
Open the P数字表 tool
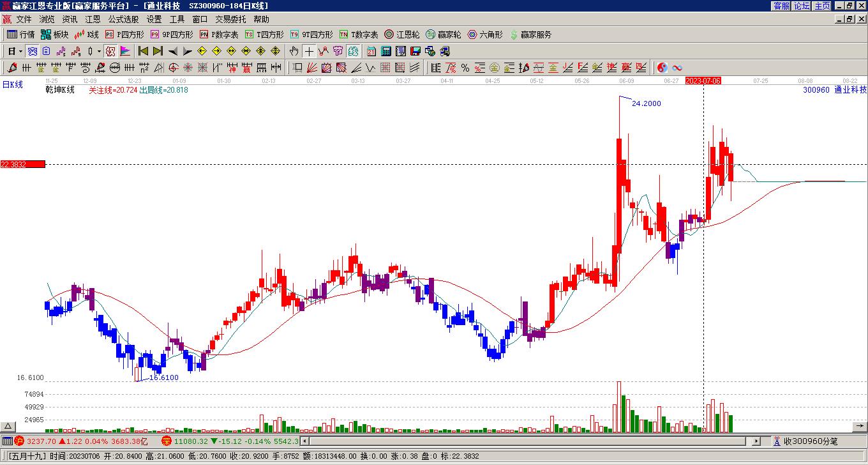(x=219, y=34)
